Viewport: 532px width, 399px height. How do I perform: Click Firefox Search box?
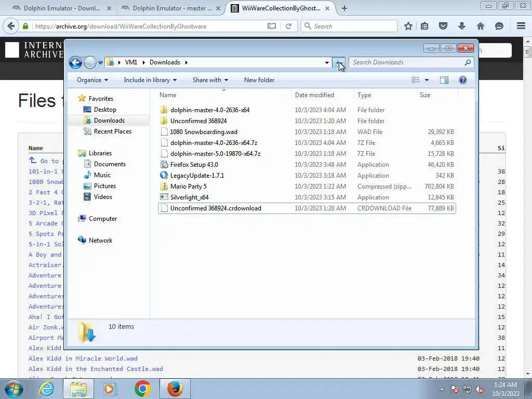click(349, 26)
